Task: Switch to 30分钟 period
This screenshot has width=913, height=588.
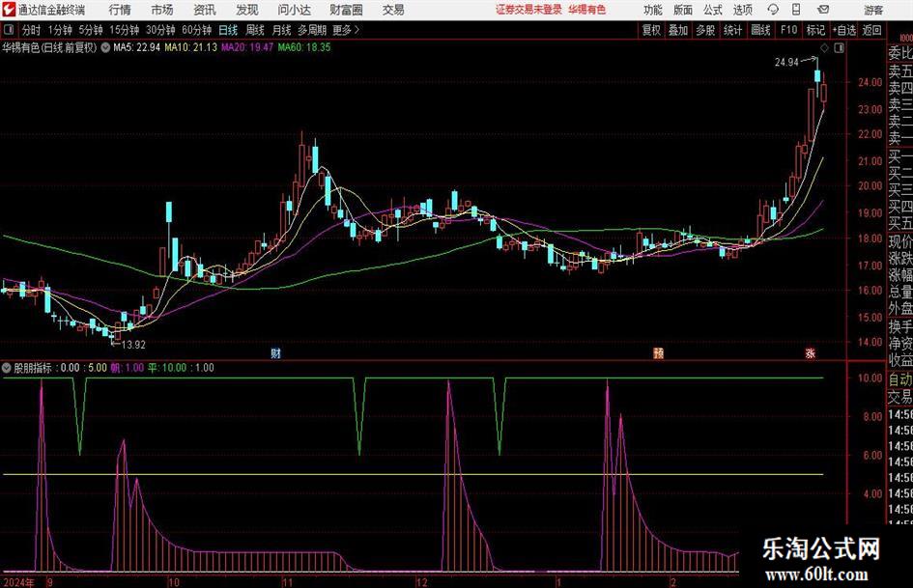Action: (x=160, y=30)
